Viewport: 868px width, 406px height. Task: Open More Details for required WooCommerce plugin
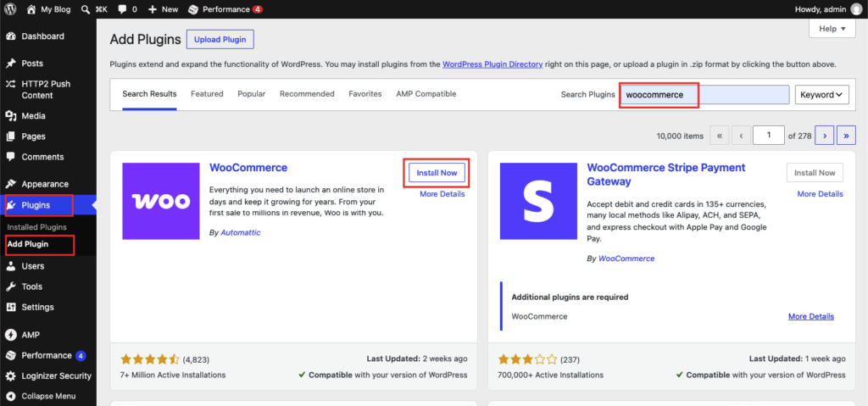pyautogui.click(x=811, y=317)
